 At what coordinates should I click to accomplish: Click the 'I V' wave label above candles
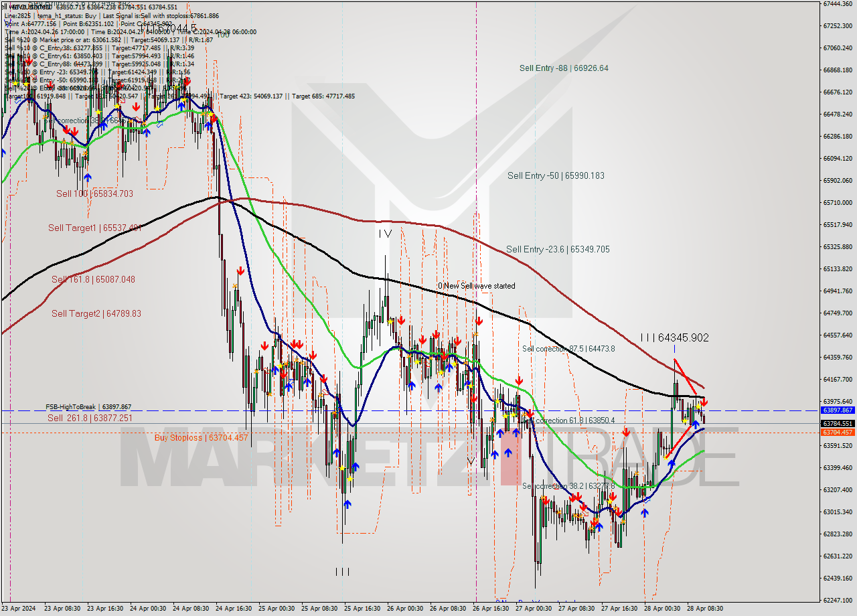click(x=384, y=234)
